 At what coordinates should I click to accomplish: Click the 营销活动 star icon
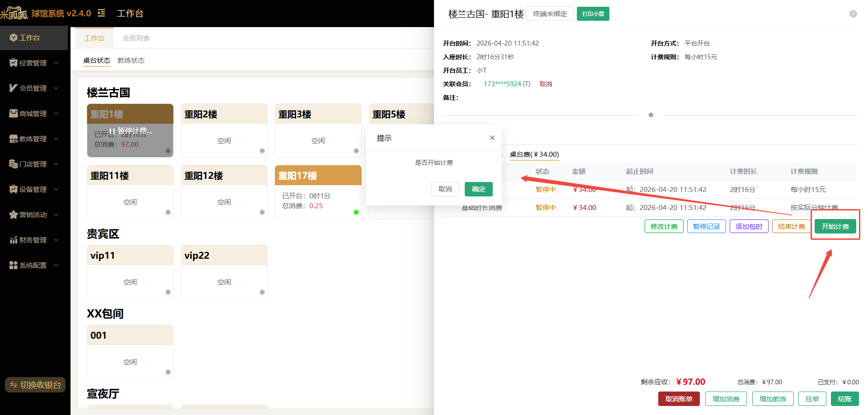(x=14, y=214)
